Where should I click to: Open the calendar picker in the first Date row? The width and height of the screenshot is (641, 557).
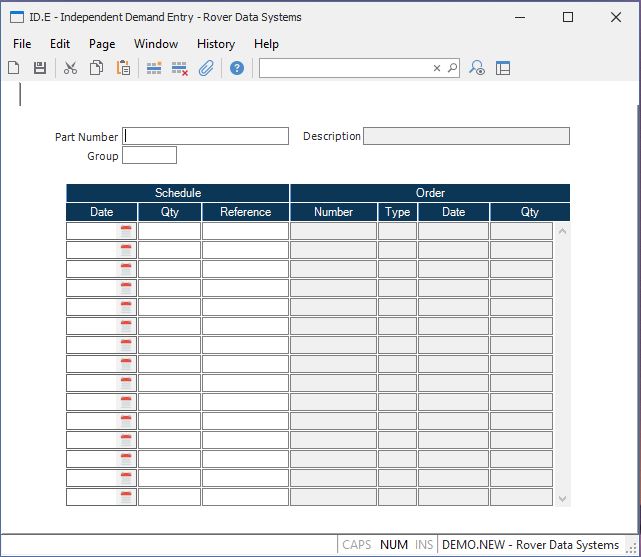126,231
